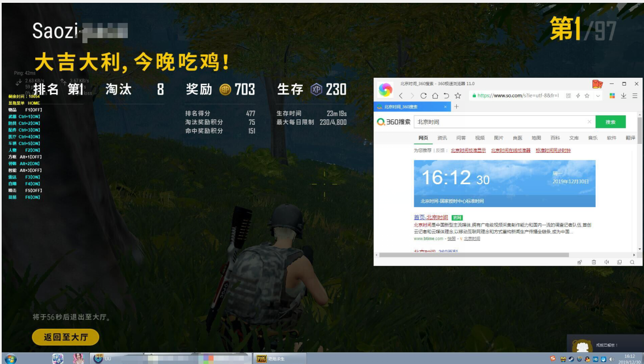
Task: Click the green 搜索 button
Action: (610, 122)
